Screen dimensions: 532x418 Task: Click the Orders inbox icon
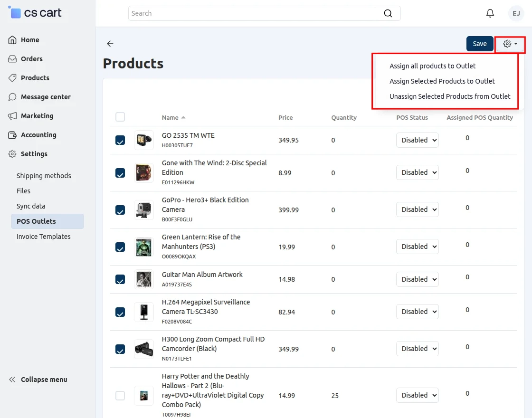[12, 59]
